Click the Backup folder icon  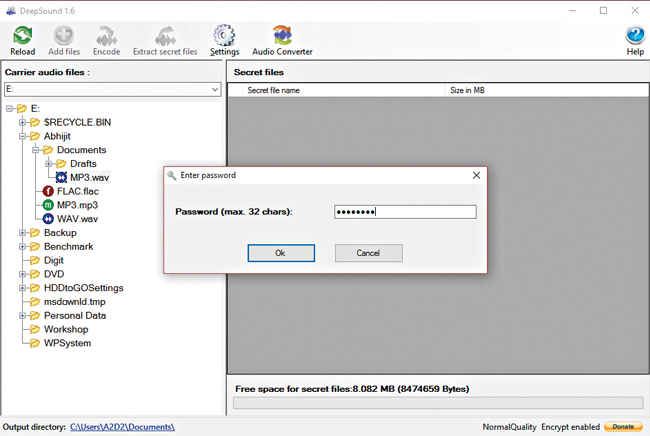(x=35, y=233)
